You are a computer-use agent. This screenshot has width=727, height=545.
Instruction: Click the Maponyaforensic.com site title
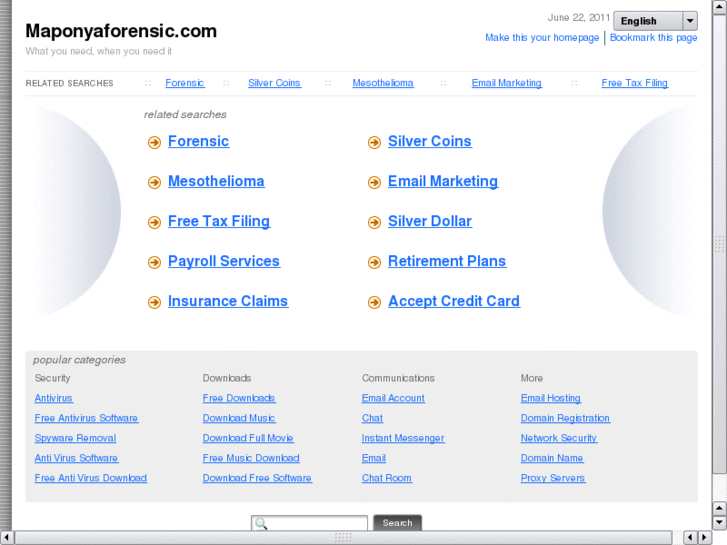click(x=121, y=31)
